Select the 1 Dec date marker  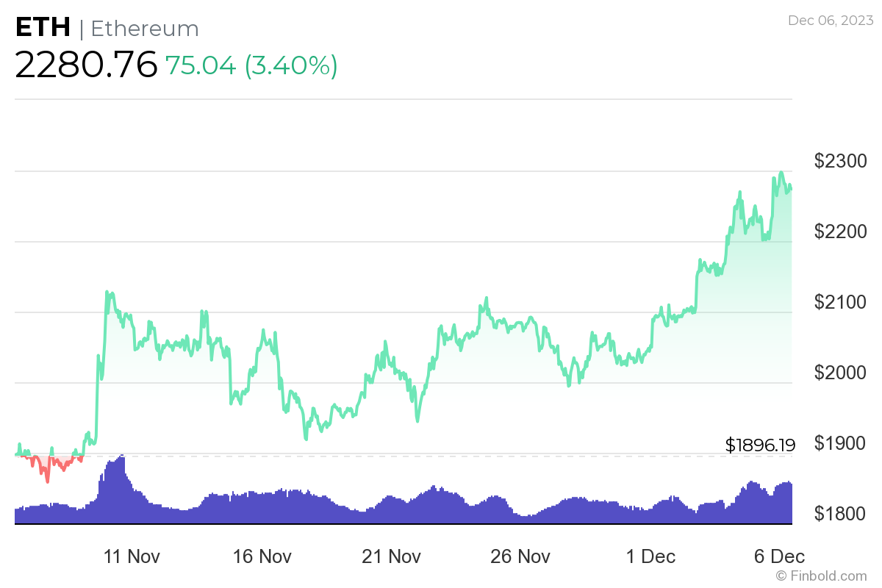point(650,556)
